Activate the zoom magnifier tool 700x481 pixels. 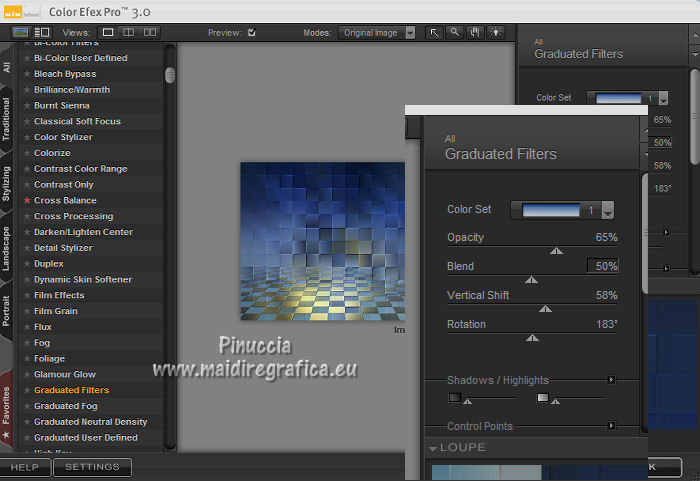click(x=453, y=33)
